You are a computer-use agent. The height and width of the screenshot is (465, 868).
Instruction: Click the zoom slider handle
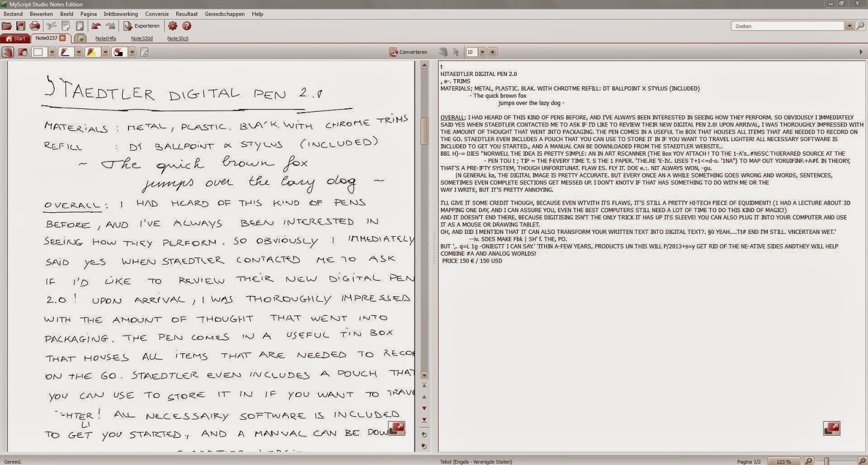pyautogui.click(x=826, y=461)
